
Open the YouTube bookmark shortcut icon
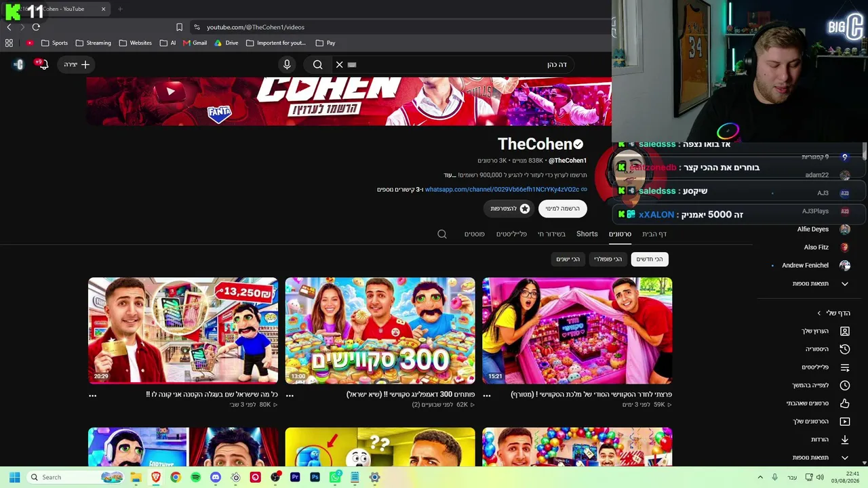[30, 43]
